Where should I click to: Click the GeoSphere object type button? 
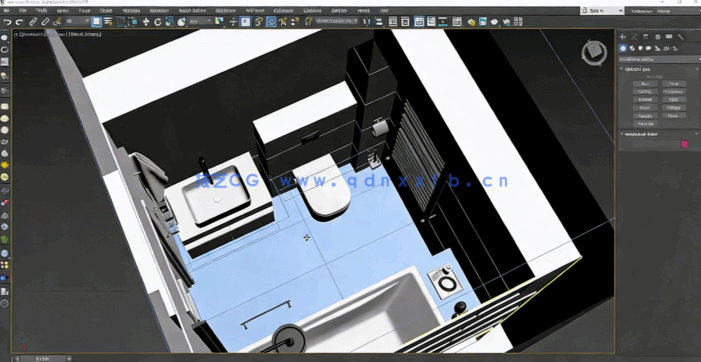pos(674,92)
